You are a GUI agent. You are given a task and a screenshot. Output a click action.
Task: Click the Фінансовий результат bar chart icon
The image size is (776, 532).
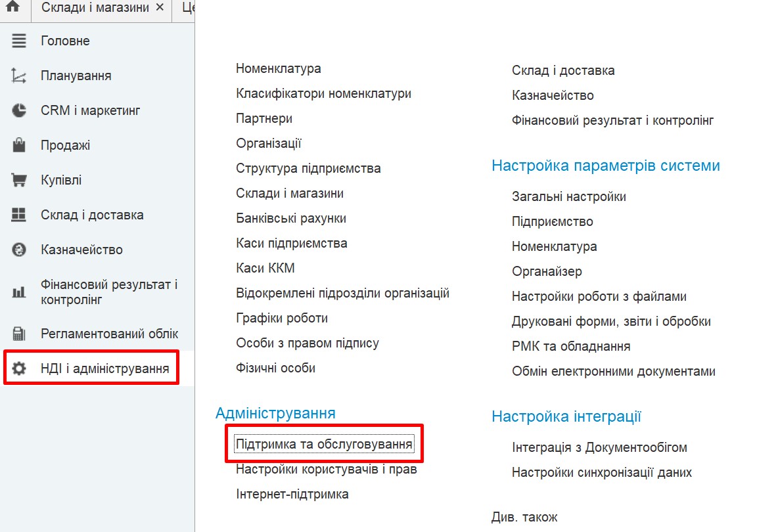19,292
